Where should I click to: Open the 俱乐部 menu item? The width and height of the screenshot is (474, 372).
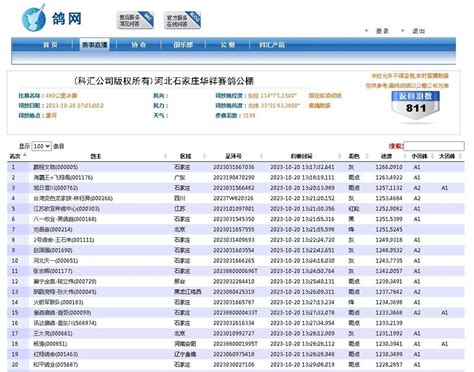tap(183, 45)
